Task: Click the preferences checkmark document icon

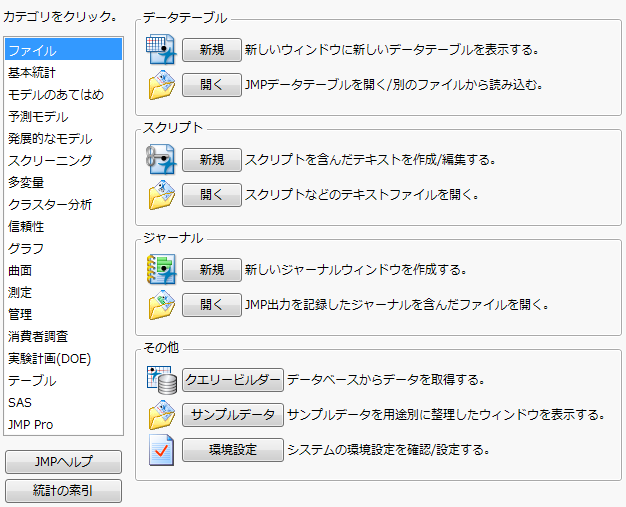Action: pyautogui.click(x=161, y=450)
